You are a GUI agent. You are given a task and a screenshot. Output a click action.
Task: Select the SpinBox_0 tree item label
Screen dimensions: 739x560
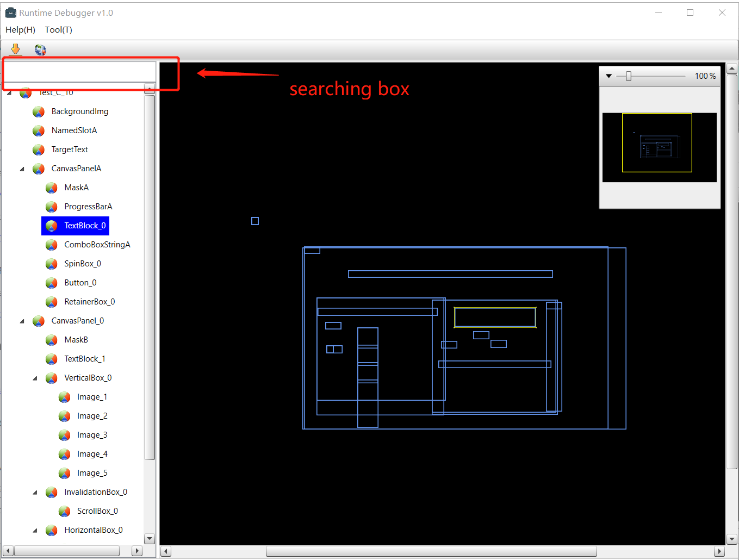point(83,264)
